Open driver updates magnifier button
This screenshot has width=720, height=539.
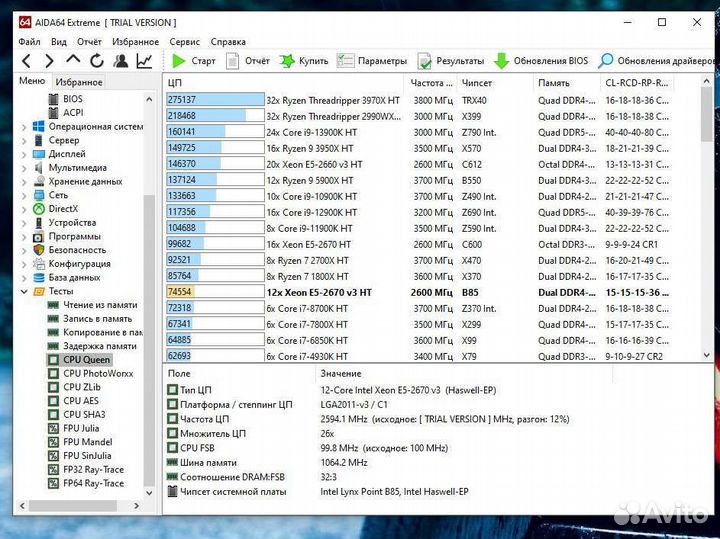(x=657, y=61)
